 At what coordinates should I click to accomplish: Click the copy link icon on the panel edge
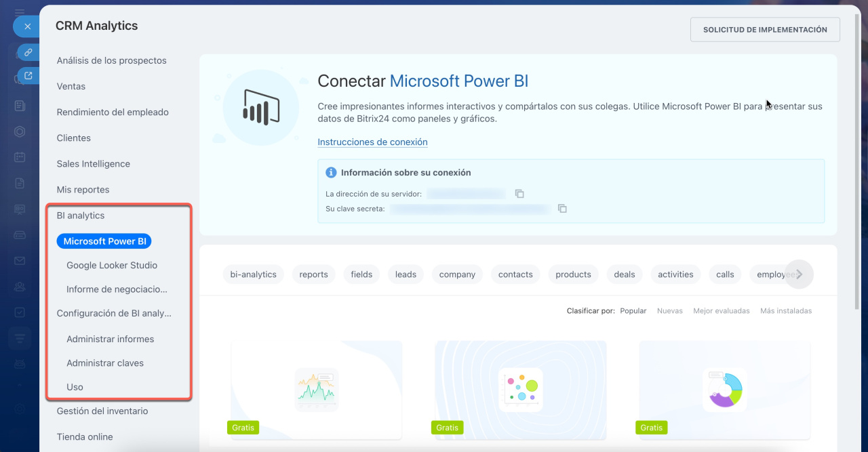[x=28, y=52]
